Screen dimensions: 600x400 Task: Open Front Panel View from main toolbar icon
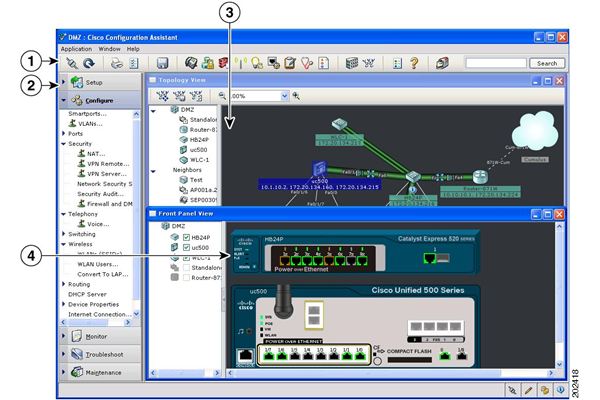pyautogui.click(x=352, y=63)
